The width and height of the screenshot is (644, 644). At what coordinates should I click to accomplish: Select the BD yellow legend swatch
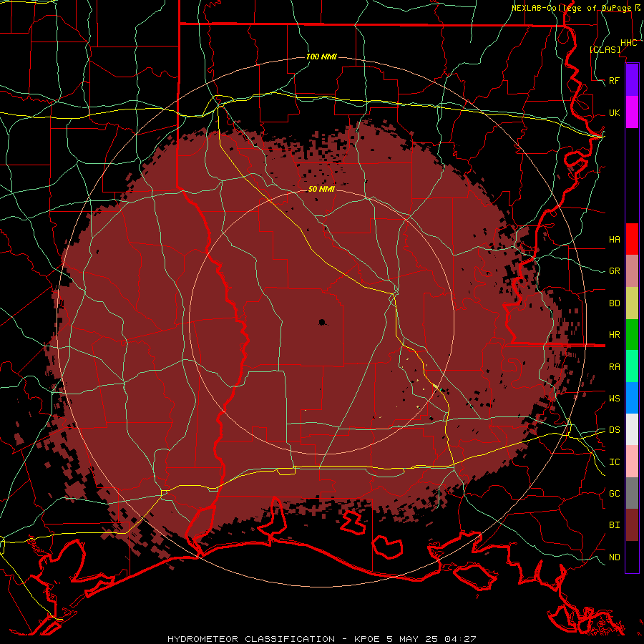pos(632,303)
